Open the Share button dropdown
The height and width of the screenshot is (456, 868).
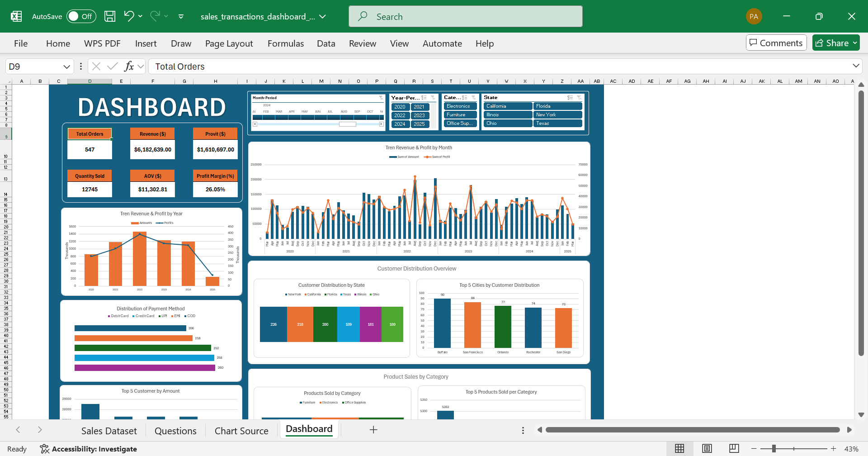tap(855, 43)
